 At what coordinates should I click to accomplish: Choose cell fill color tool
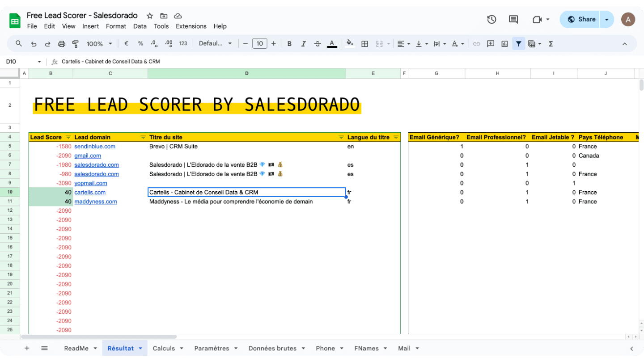tap(350, 44)
